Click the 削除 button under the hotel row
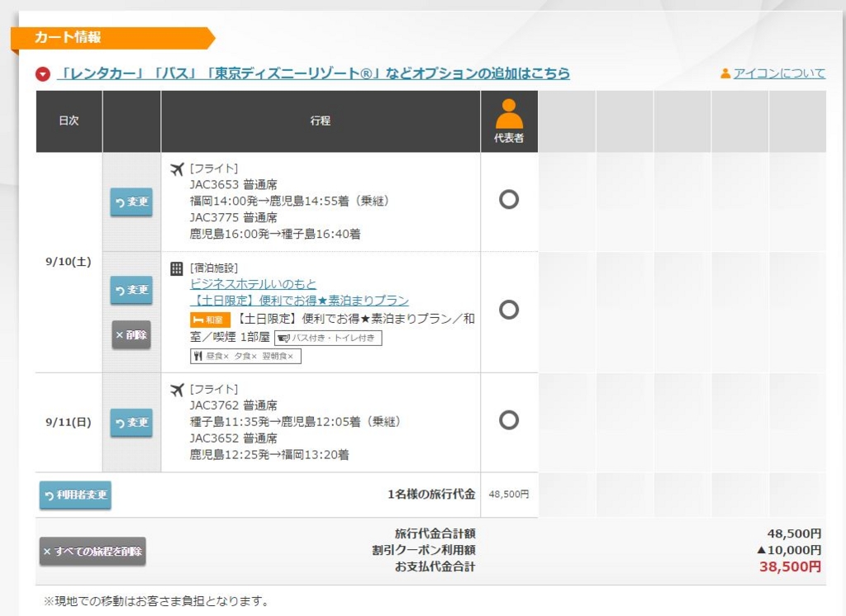 (131, 336)
